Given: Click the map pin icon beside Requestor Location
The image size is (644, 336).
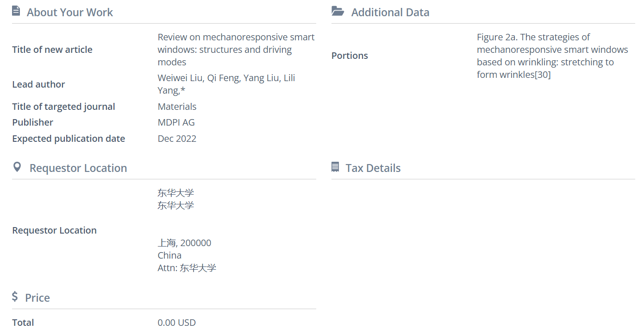Looking at the screenshot, I should coord(17,167).
